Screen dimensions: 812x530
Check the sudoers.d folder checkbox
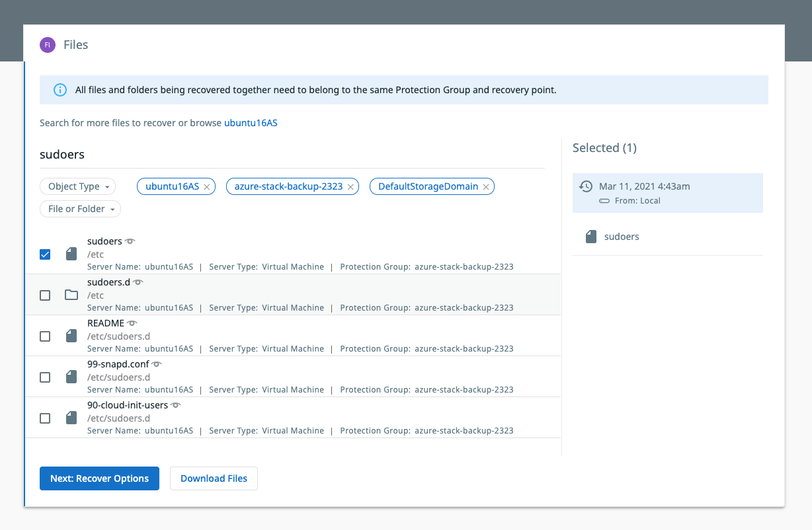point(45,295)
